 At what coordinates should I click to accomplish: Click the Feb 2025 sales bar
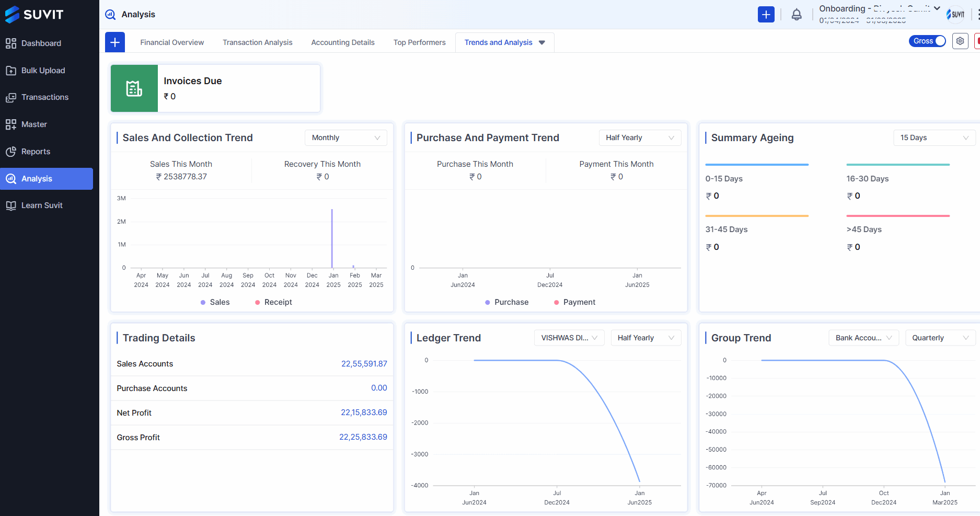click(353, 267)
